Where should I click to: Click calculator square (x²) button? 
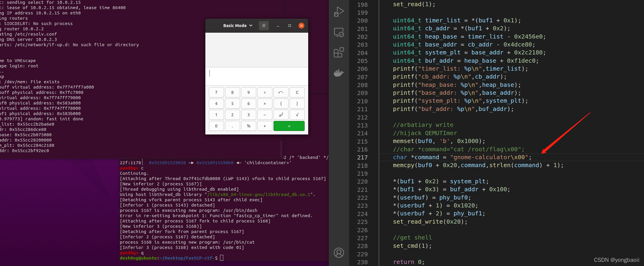point(281,115)
